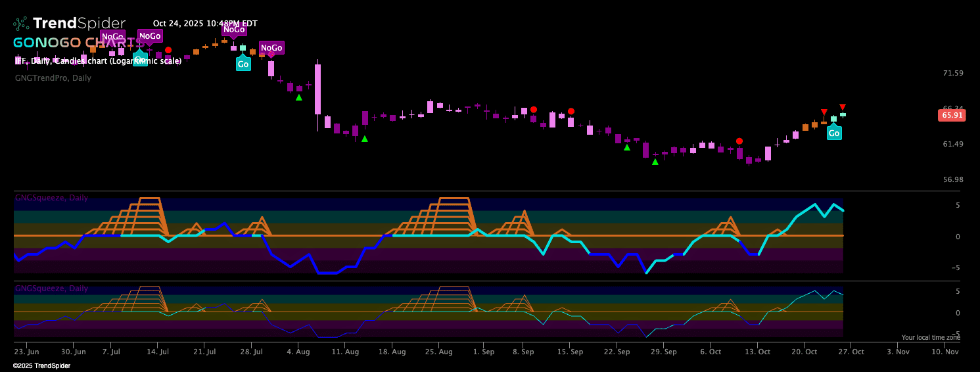Click the Oct 24, 2025 10:48PM EDT timestamp
This screenshot has height=372, width=980.
(x=205, y=23)
